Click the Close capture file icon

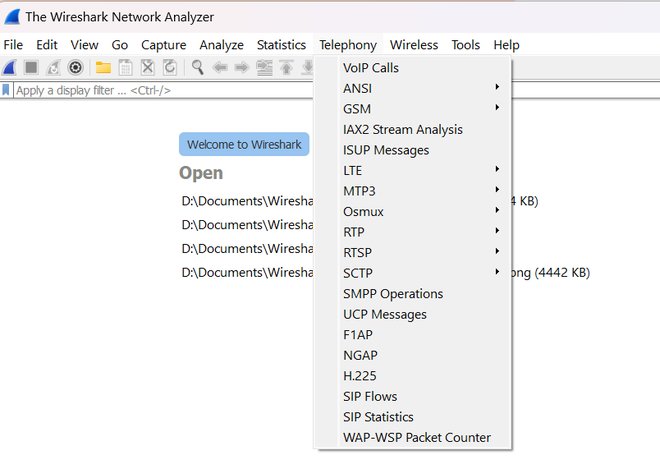147,67
